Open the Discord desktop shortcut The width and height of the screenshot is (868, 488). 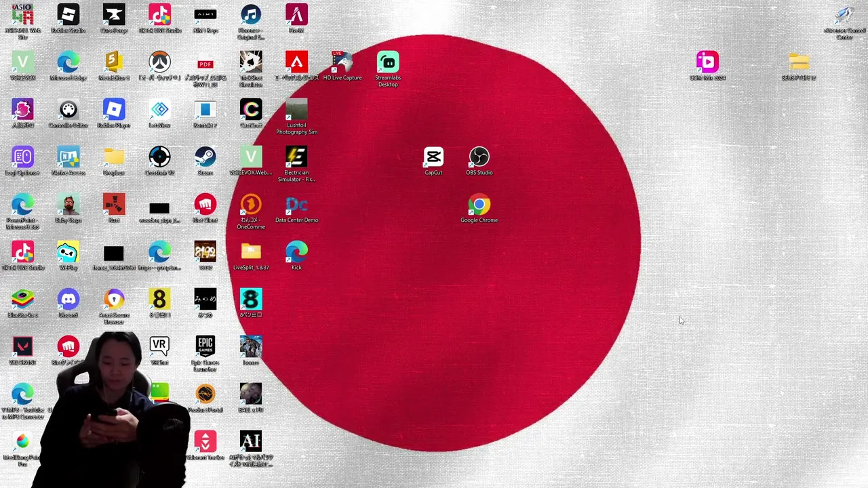tap(68, 300)
